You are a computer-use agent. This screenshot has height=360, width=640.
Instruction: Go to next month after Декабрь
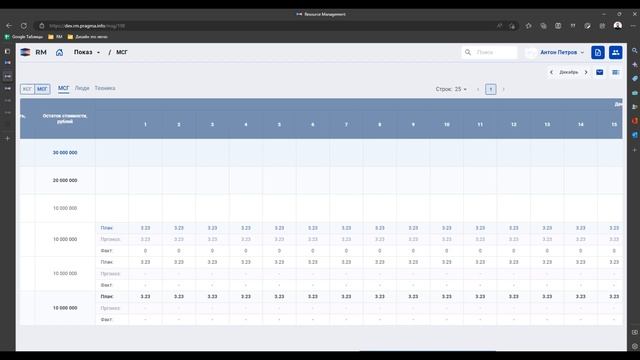(x=586, y=72)
